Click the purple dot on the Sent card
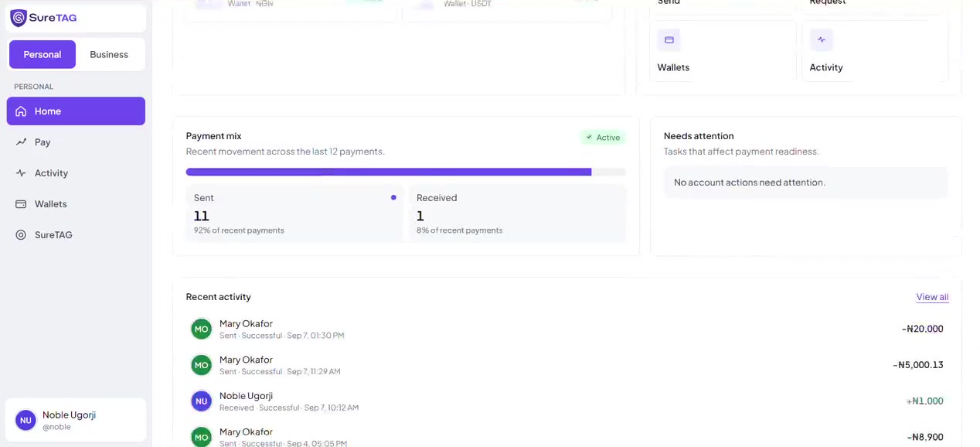The image size is (980, 447). click(393, 198)
